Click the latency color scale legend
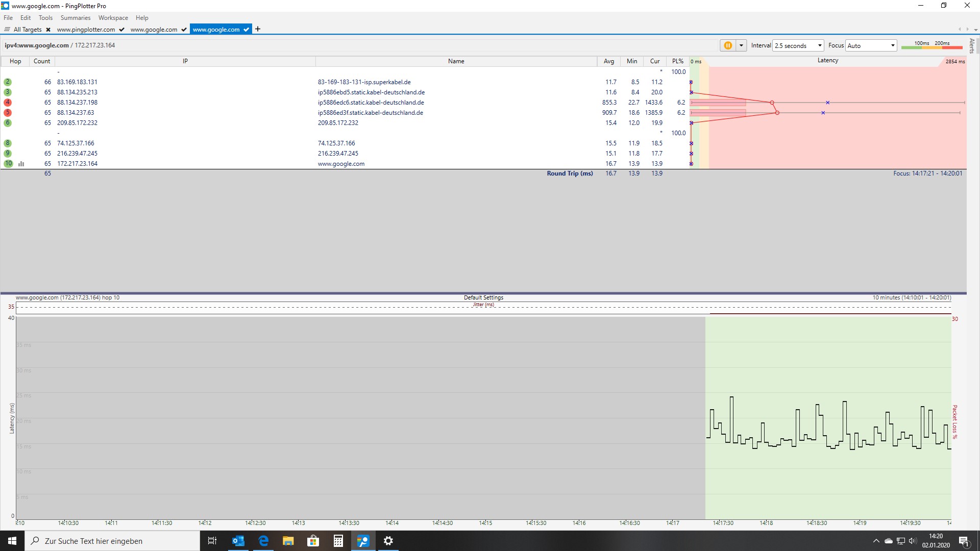The width and height of the screenshot is (980, 551). point(932,45)
